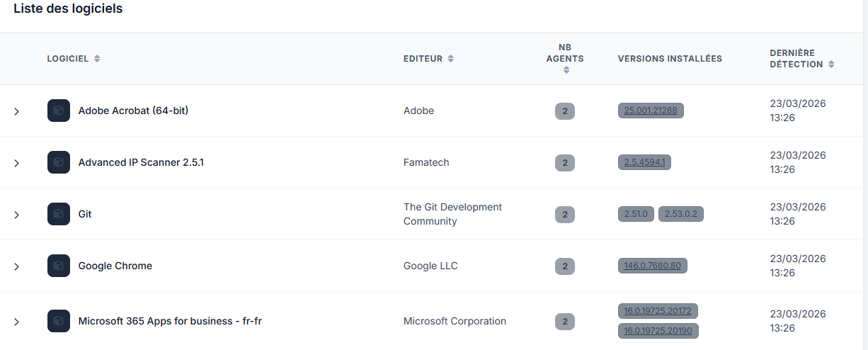
Task: Expand the Google Chrome row
Action: click(16, 266)
